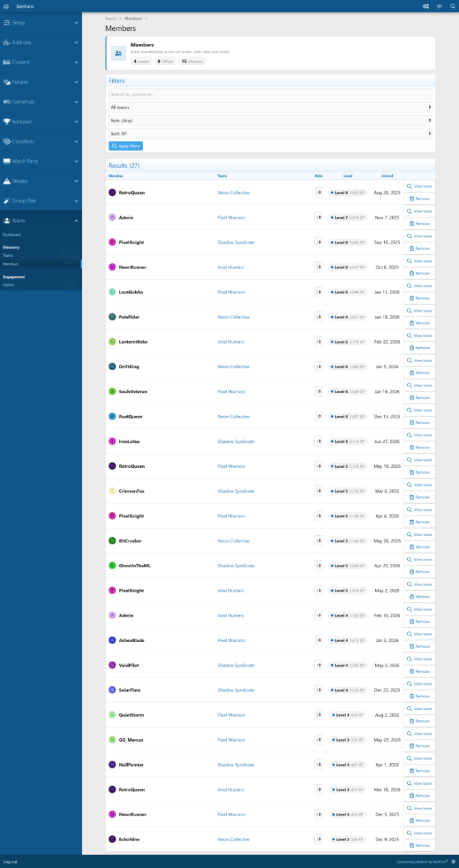The height and width of the screenshot is (868, 459).
Task: Click the Members breadcrumb link
Action: point(133,18)
